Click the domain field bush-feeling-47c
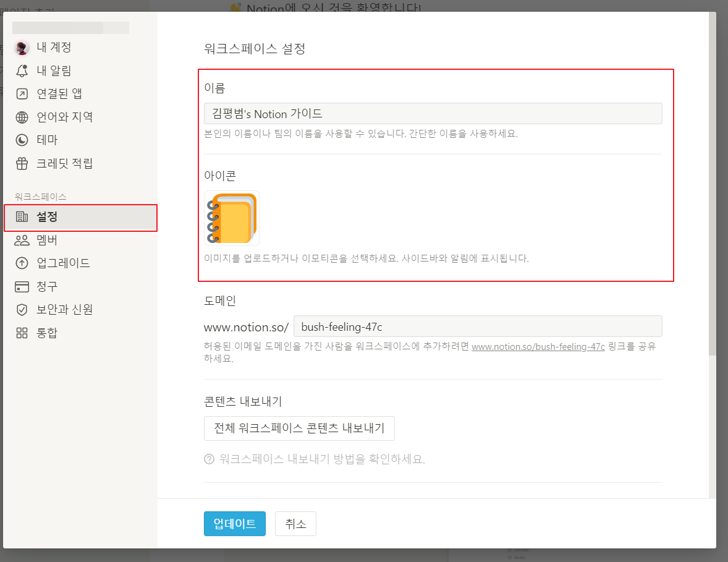 tap(478, 326)
